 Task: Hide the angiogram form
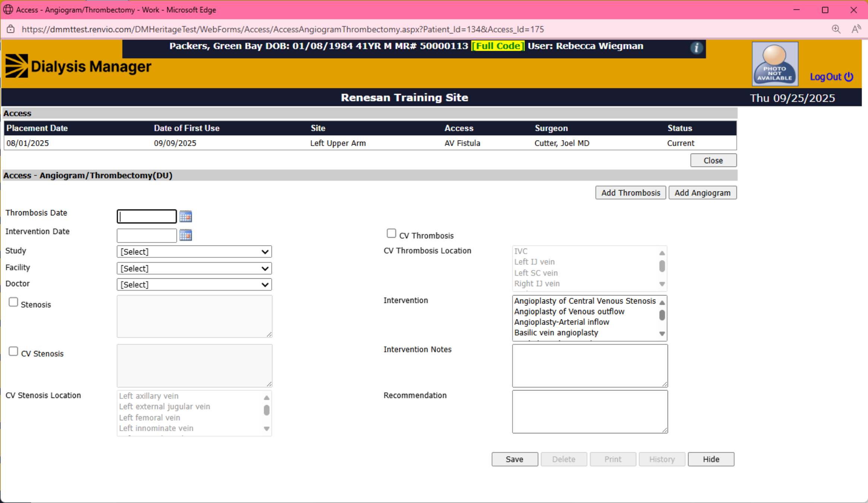tap(711, 459)
